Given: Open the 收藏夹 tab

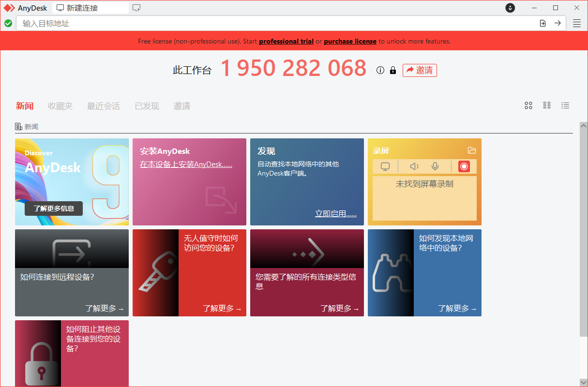Looking at the screenshot, I should click(60, 106).
